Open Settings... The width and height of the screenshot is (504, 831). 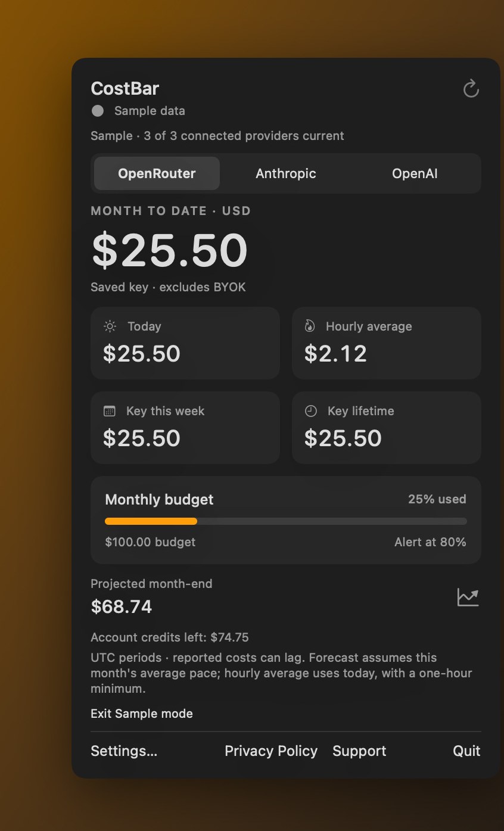point(124,751)
